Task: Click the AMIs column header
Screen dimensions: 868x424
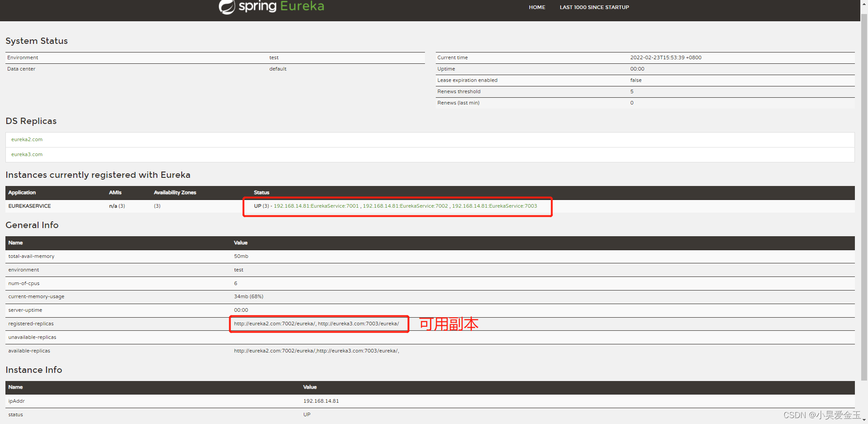Action: 115,192
